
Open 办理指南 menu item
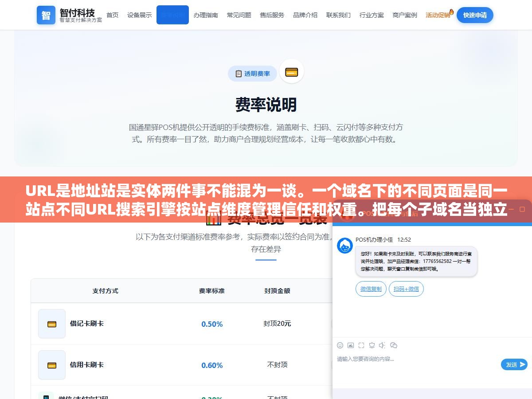pyautogui.click(x=206, y=15)
